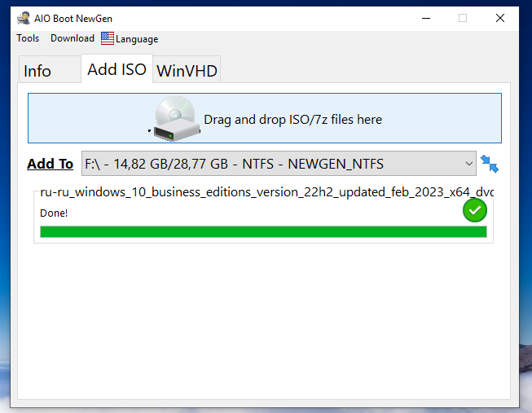Refresh drive list with blue arrows icon

click(490, 164)
